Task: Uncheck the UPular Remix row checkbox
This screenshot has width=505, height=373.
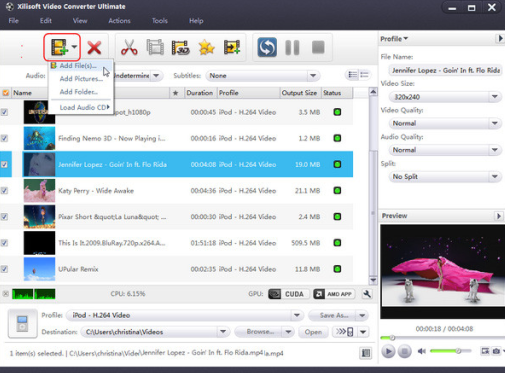Action: coord(4,269)
